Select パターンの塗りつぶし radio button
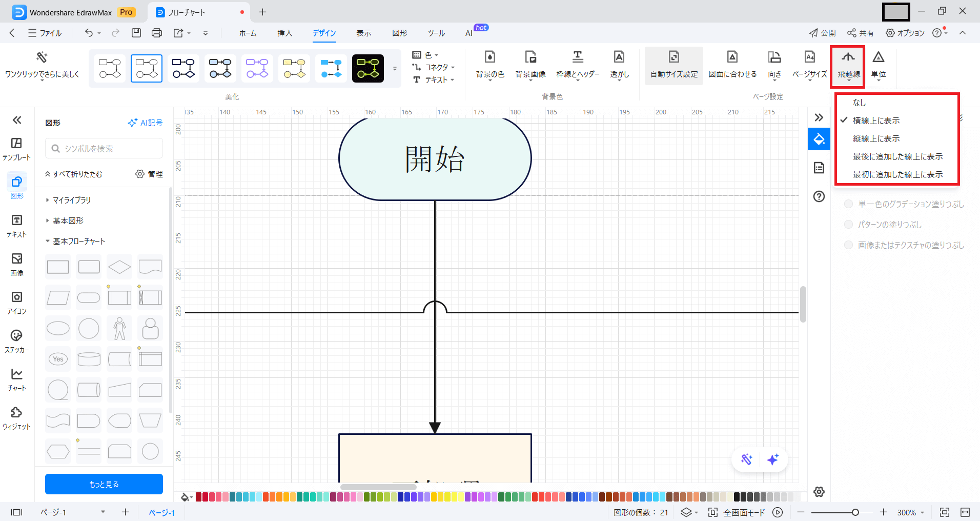The image size is (980, 521). pos(848,225)
